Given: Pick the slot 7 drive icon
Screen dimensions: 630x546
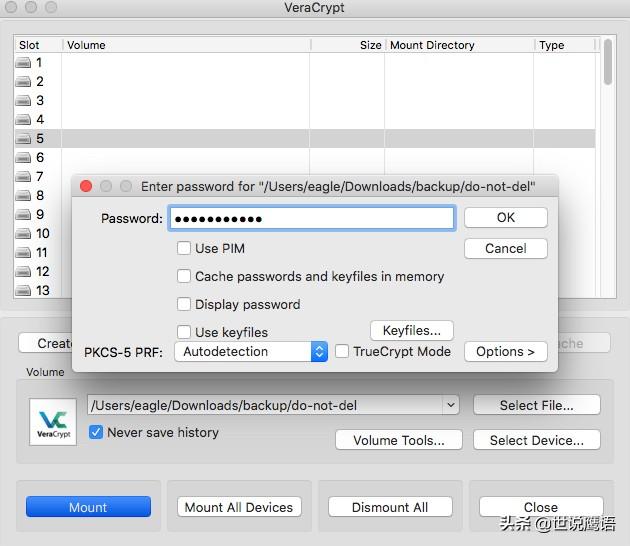Looking at the screenshot, I should [x=23, y=177].
